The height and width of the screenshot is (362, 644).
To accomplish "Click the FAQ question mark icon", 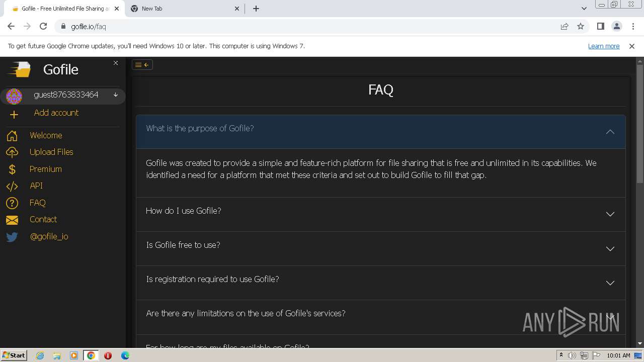I will tap(12, 203).
